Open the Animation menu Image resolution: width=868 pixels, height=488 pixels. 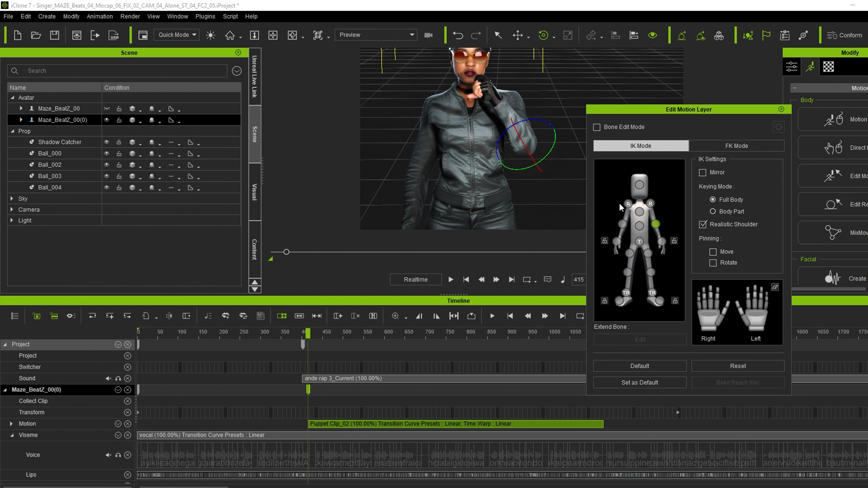point(99,16)
